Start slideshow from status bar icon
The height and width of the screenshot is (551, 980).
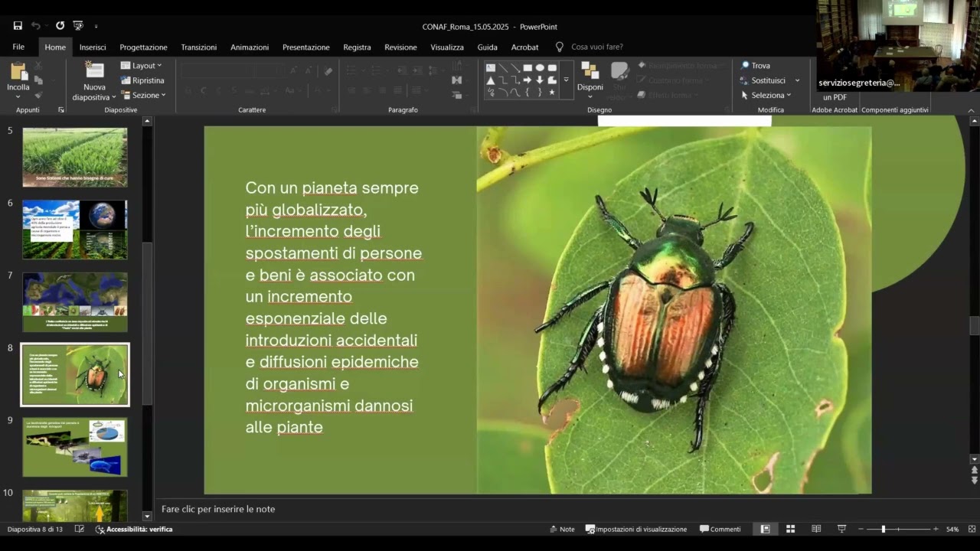(842, 529)
